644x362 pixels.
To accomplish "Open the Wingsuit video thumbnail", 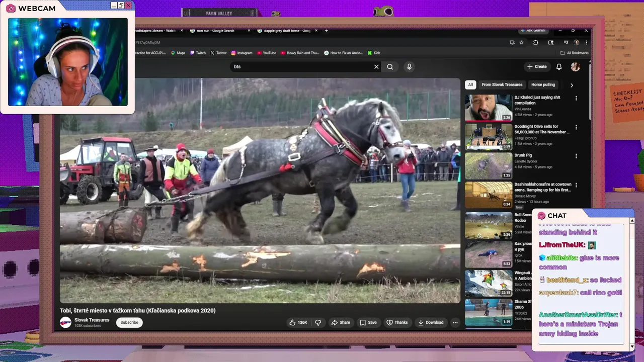I will pyautogui.click(x=488, y=283).
